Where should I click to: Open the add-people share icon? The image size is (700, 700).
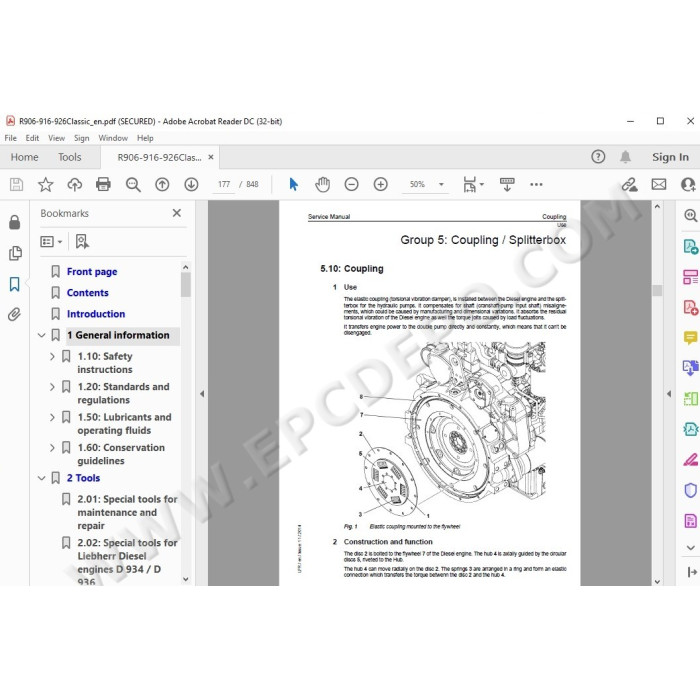click(688, 184)
